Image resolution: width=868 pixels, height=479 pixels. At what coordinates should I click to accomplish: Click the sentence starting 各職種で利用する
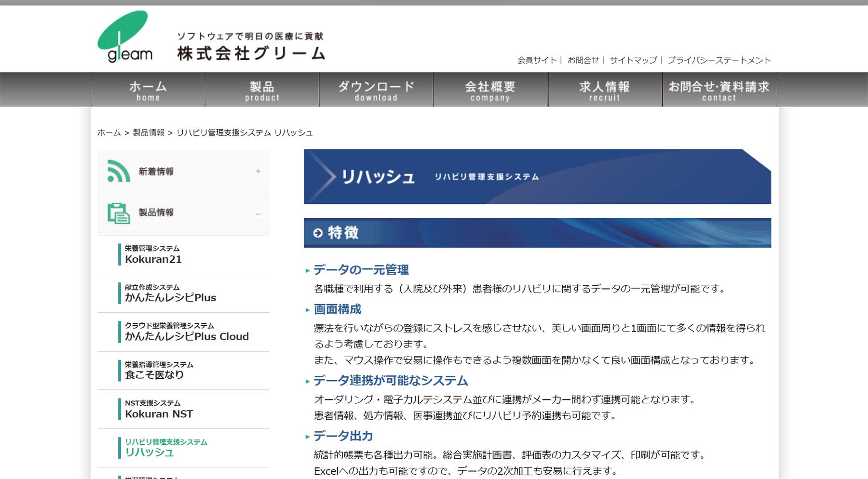[x=521, y=289]
